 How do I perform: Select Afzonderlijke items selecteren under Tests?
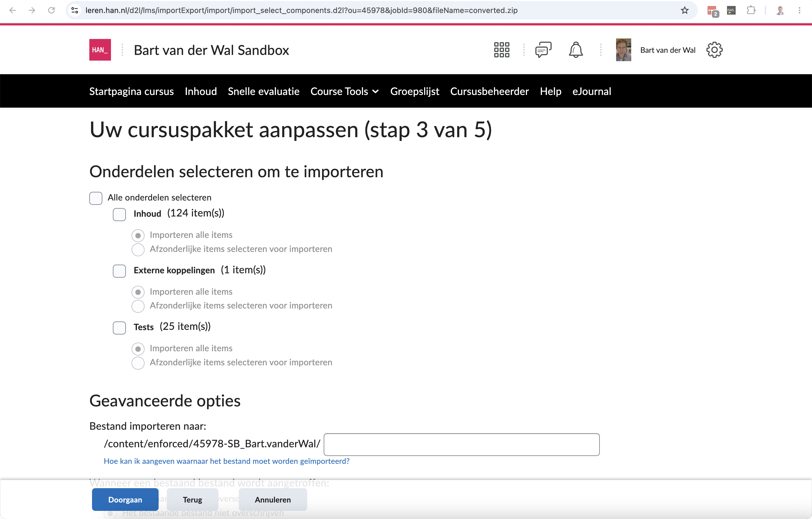pos(138,363)
